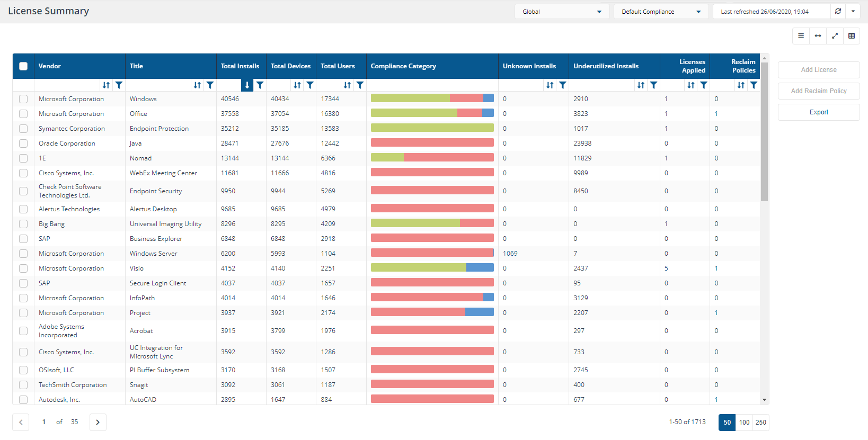Sort the Total Users column
Viewport: 868px width, 440px height.
(347, 85)
